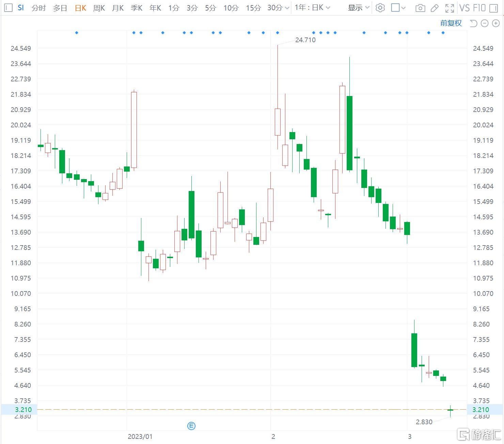The image size is (504, 444).
Task: Click the 24.710 high price label
Action: [x=305, y=40]
